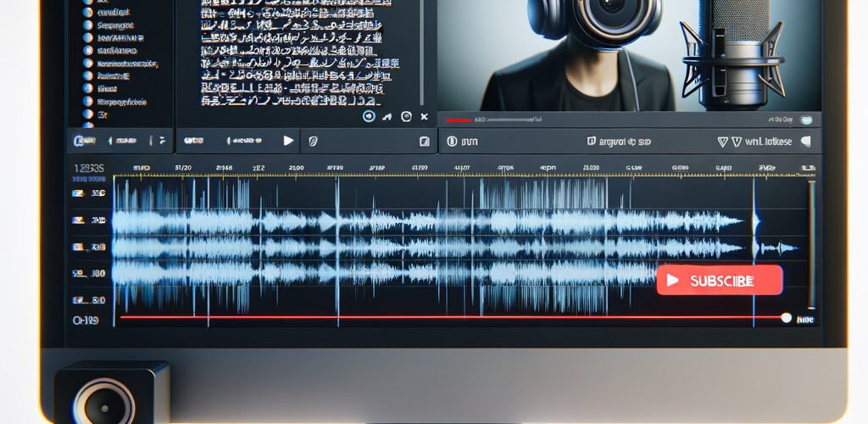The width and height of the screenshot is (868, 424).
Task: Open the second down-triangle dropdown before 'whl' label
Action: (x=737, y=142)
